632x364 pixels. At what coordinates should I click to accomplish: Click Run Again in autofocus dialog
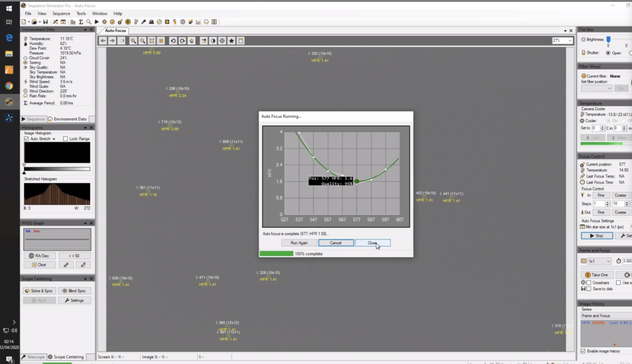299,243
